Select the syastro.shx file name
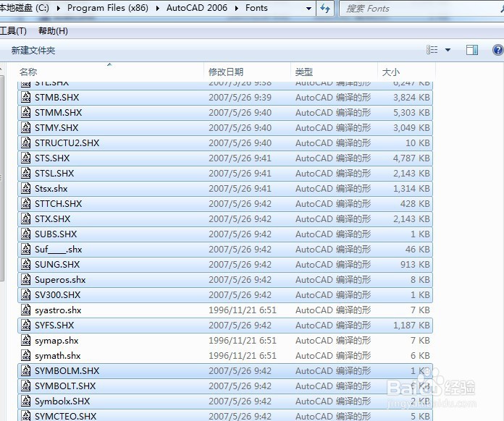 pos(58,310)
